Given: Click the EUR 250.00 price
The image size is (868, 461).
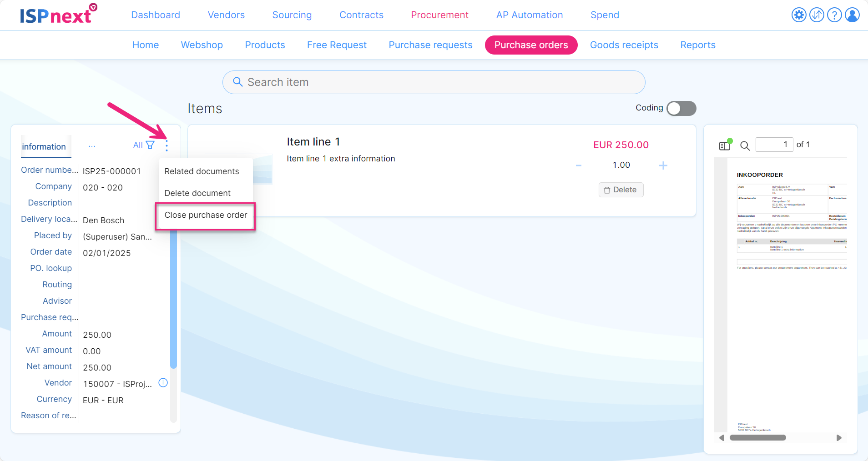Looking at the screenshot, I should coord(621,145).
